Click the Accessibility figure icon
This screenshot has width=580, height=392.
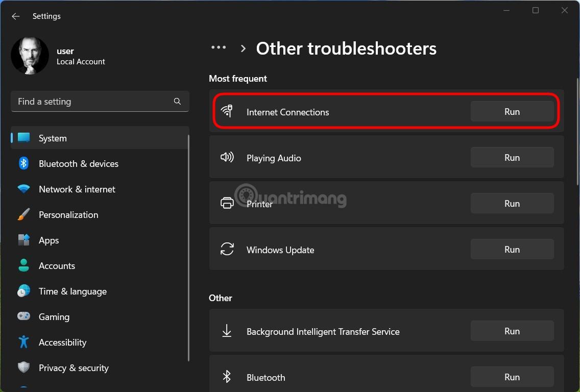click(23, 341)
